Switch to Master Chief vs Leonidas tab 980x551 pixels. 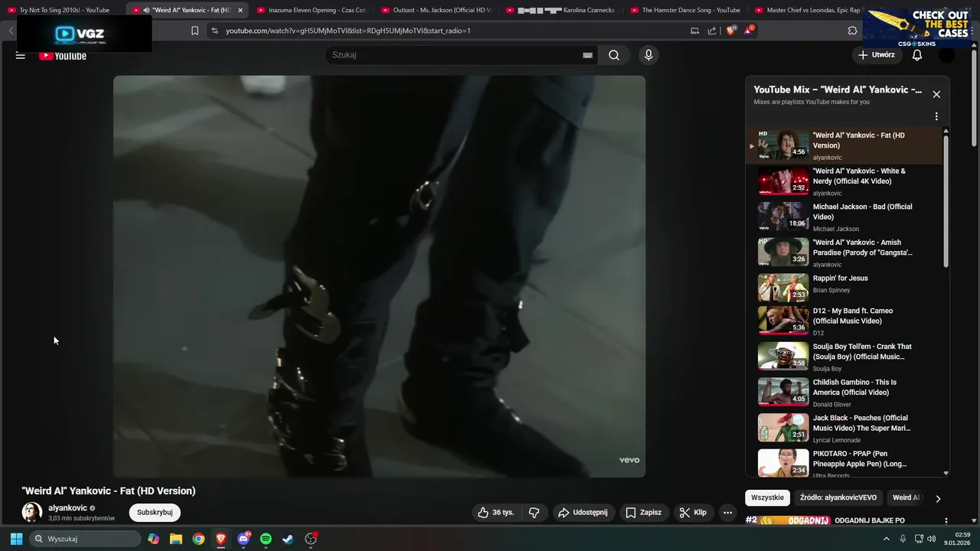pyautogui.click(x=808, y=10)
